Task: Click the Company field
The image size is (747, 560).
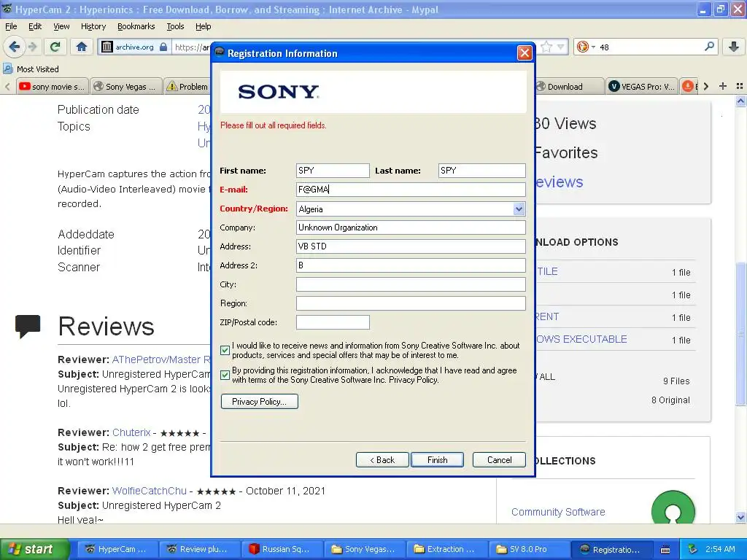Action: click(x=411, y=227)
